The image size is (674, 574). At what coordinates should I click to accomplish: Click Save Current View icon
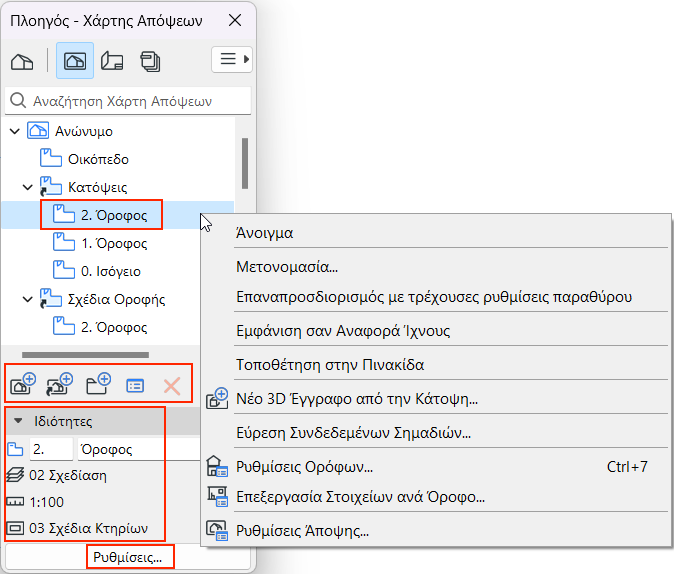point(23,384)
